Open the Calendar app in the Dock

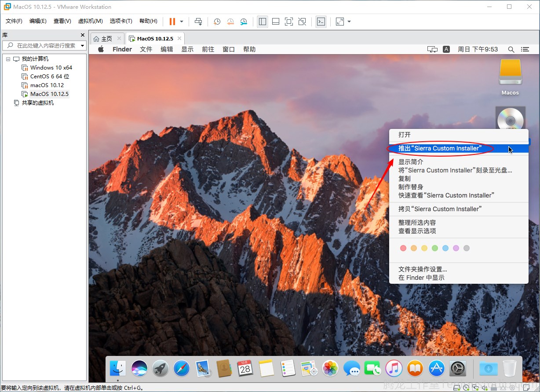click(x=245, y=368)
